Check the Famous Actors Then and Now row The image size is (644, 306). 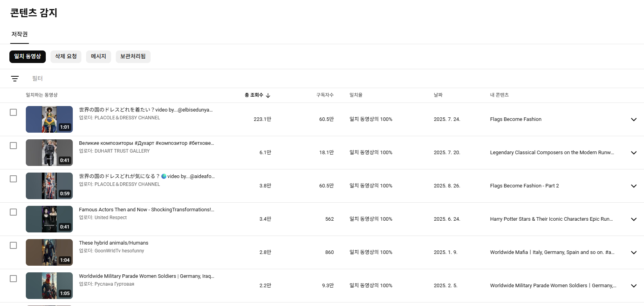[13, 212]
